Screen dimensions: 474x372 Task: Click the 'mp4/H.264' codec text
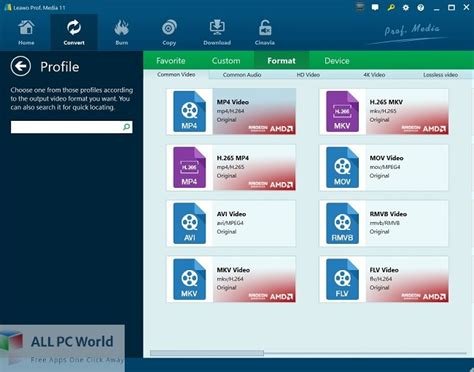230,111
